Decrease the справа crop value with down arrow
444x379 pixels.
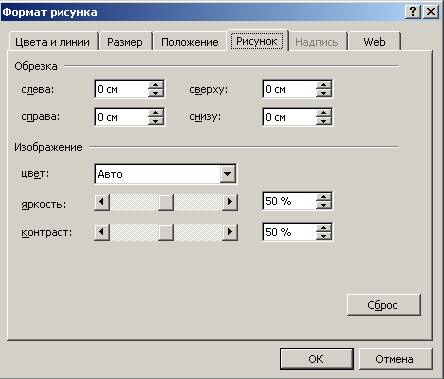(x=156, y=121)
